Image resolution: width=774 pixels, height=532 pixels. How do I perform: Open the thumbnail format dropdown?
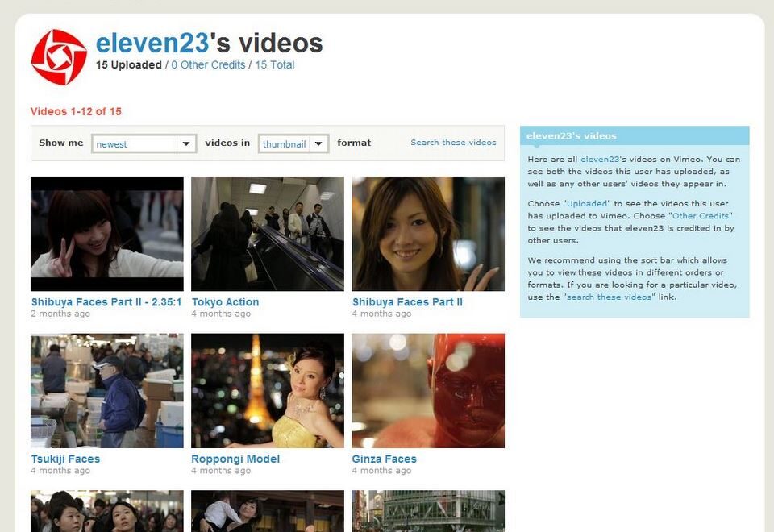pos(293,143)
